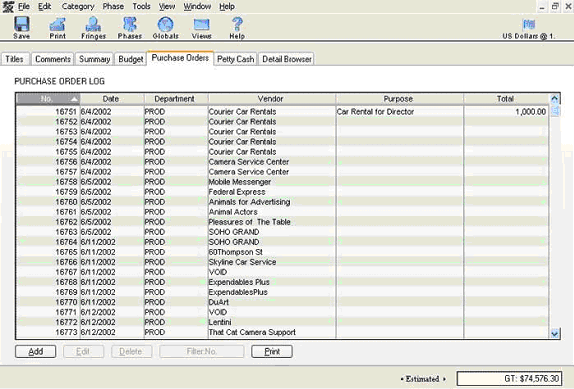Viewport: 574px width, 389px height.
Task: Open the File menu
Action: click(24, 7)
